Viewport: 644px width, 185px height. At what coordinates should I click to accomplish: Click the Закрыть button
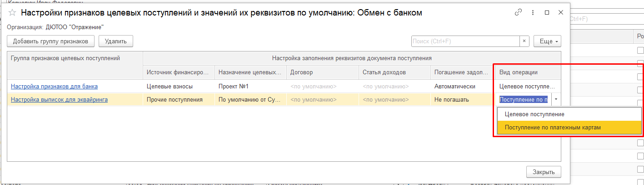544,172
